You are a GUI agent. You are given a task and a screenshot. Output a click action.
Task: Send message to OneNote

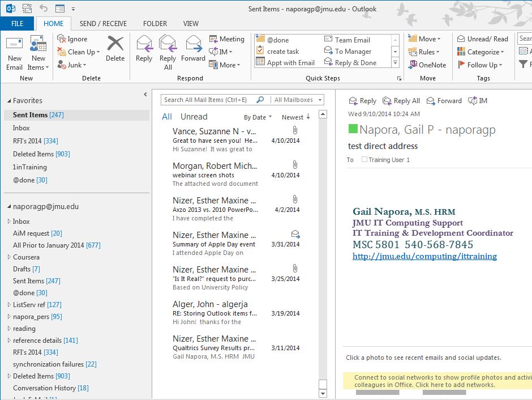click(427, 65)
